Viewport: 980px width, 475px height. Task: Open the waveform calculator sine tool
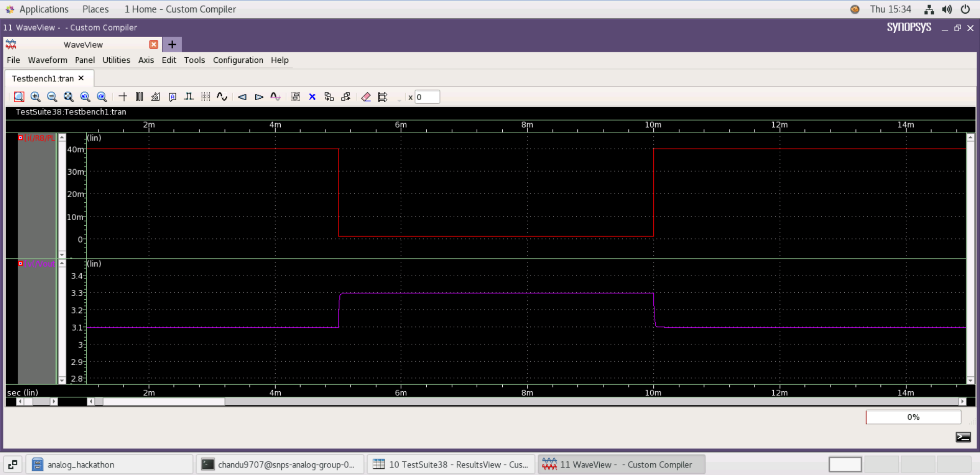pos(222,97)
